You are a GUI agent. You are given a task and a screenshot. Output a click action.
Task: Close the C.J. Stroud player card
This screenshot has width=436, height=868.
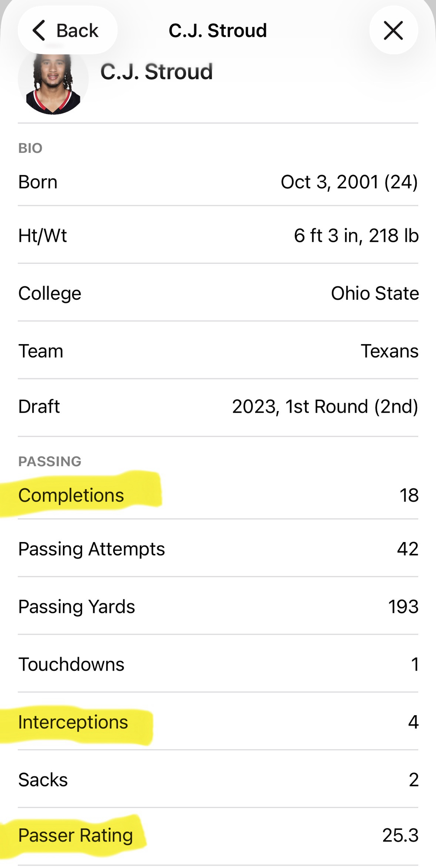coord(393,30)
